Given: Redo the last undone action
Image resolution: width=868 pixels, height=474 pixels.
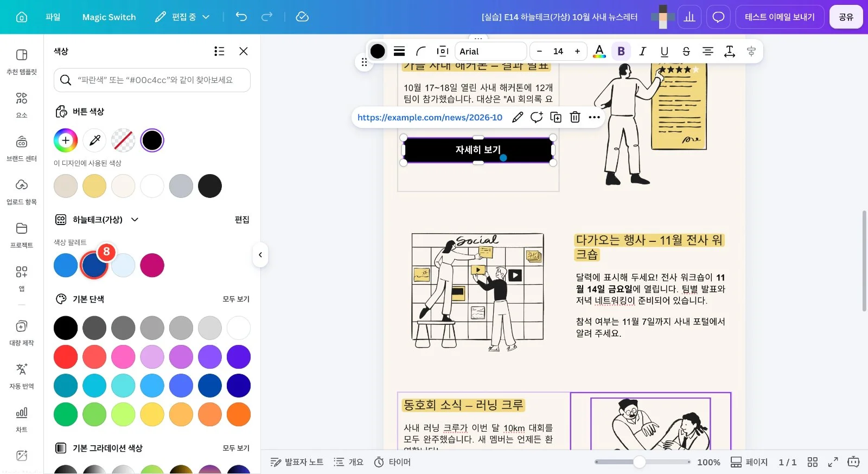Looking at the screenshot, I should coord(267,17).
